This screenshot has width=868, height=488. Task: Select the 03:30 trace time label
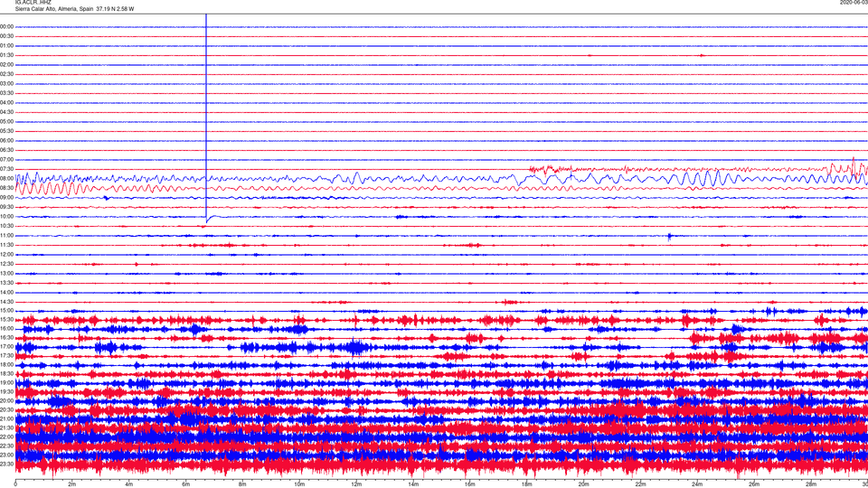(6, 93)
